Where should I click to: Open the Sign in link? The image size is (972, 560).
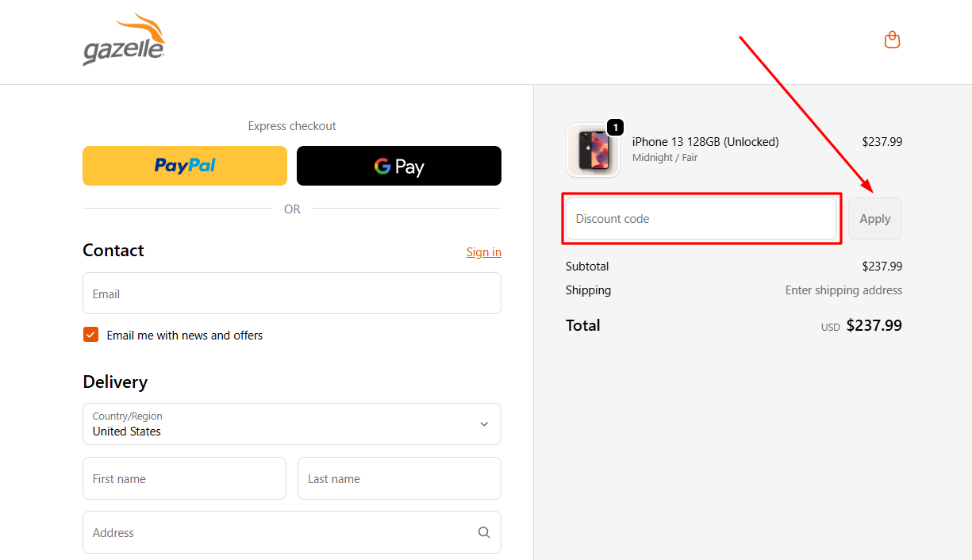(484, 252)
